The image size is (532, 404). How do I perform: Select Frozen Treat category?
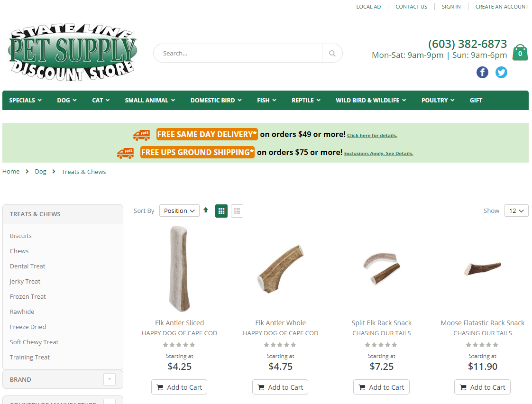coord(28,296)
